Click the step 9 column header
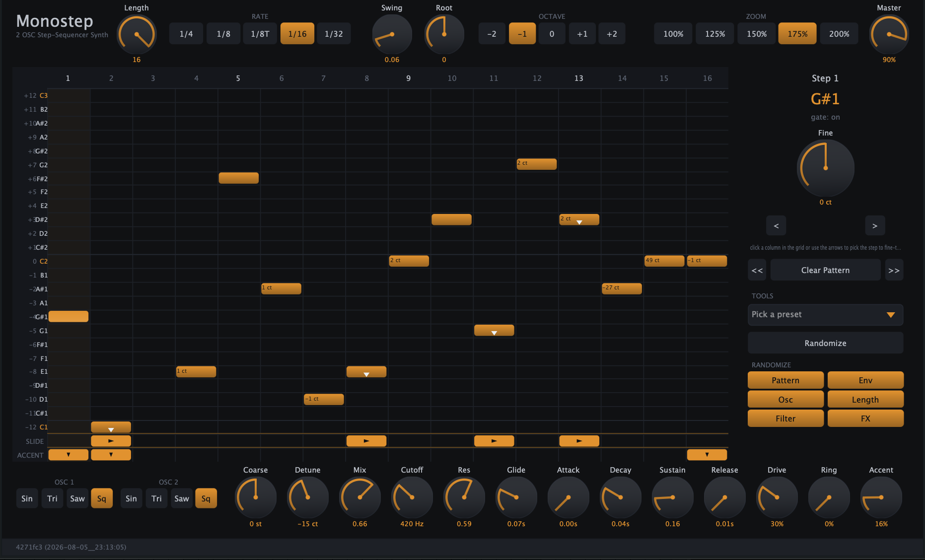 (x=409, y=78)
